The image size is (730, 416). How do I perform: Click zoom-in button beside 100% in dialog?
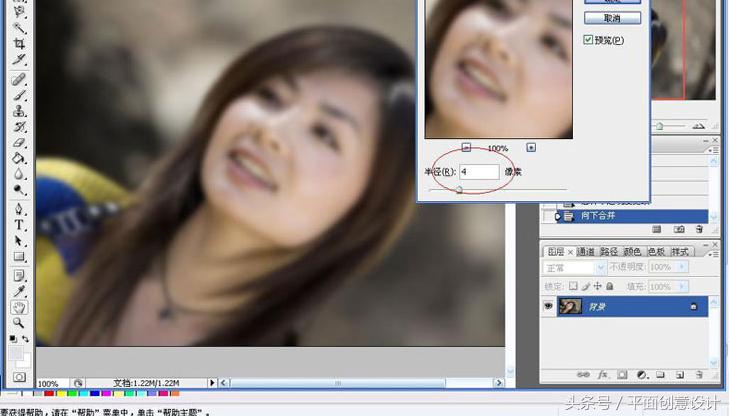click(x=531, y=148)
